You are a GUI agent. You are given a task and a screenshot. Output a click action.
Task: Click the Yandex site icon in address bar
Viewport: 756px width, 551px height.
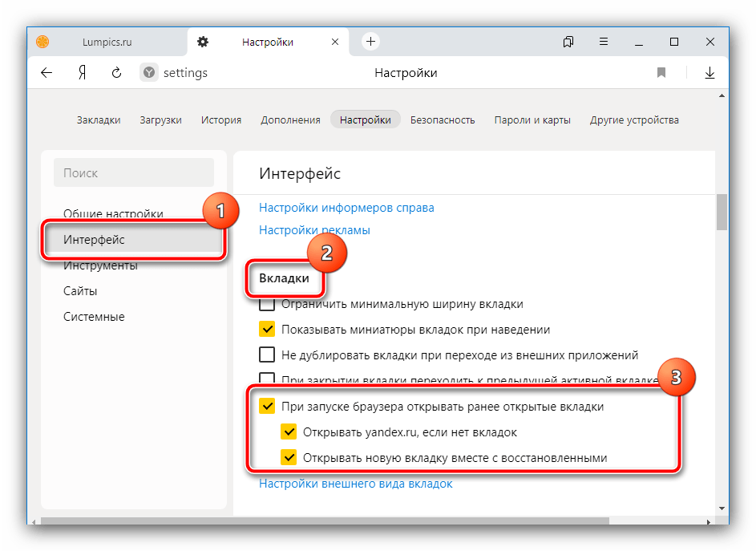pyautogui.click(x=149, y=73)
